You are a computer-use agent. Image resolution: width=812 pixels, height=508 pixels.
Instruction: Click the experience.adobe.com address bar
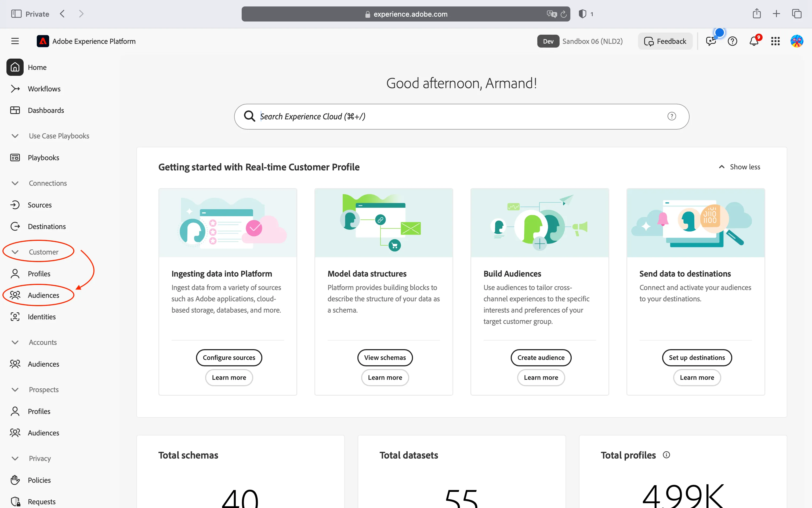tap(406, 14)
